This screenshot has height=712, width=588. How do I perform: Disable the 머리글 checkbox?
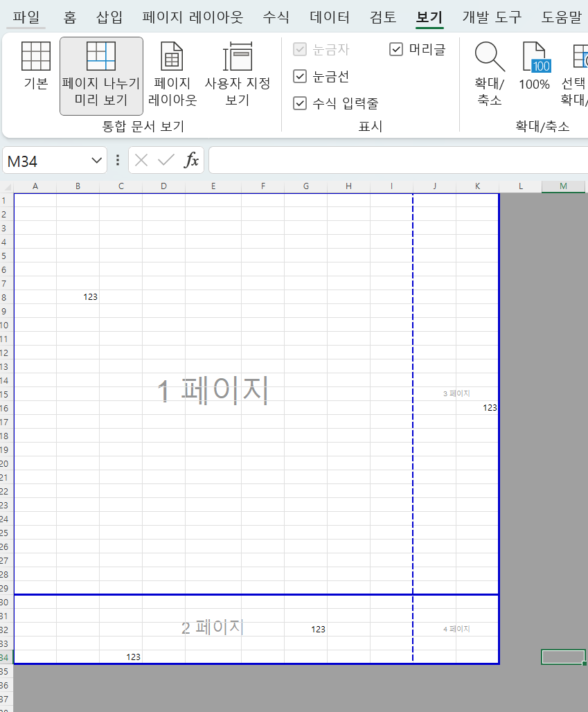[x=396, y=48]
